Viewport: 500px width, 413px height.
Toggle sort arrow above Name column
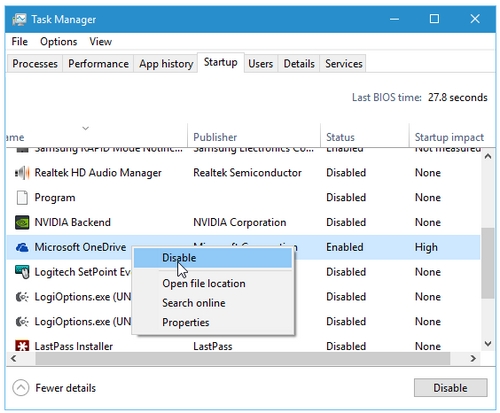86,128
